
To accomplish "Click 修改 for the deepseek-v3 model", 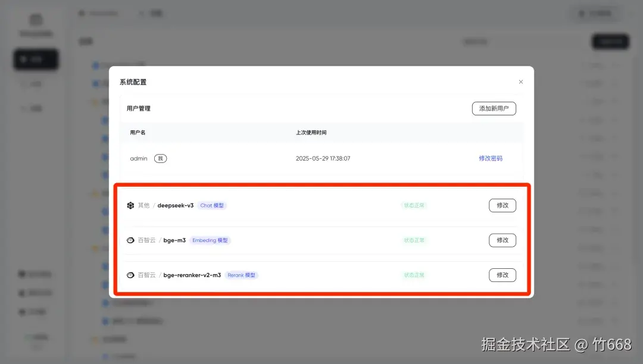I will pos(502,206).
